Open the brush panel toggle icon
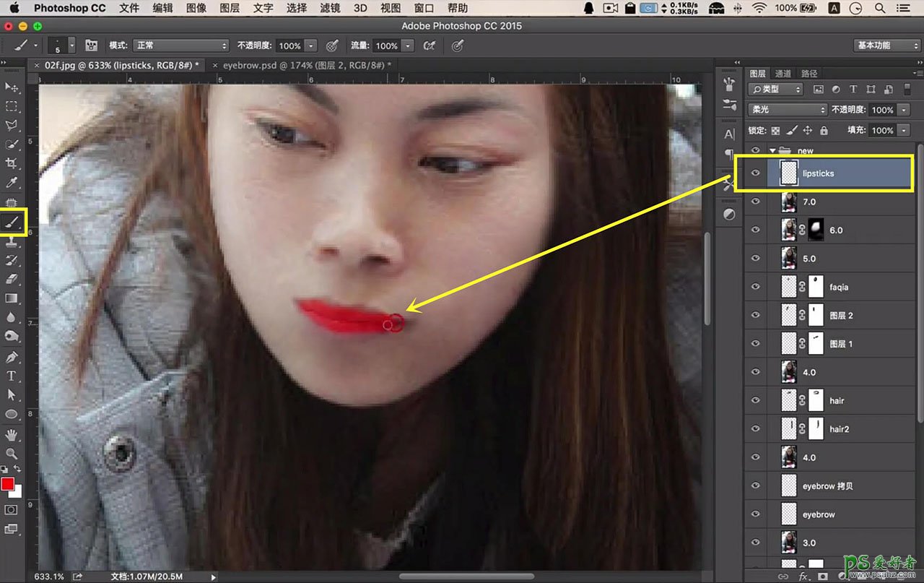This screenshot has height=583, width=924. [x=92, y=46]
